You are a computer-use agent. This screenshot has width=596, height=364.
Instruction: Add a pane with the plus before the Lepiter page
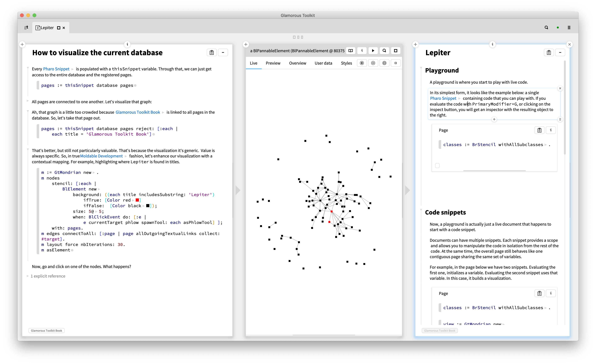pyautogui.click(x=415, y=44)
